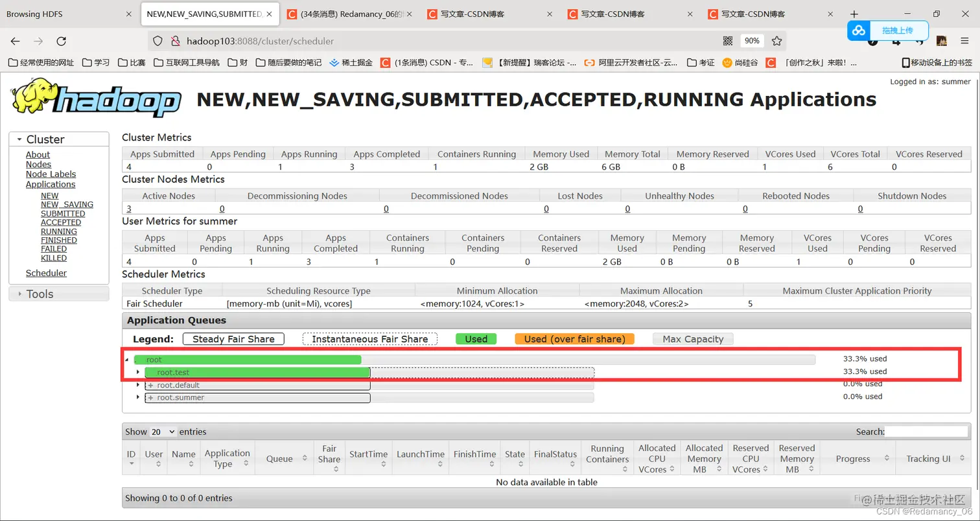The image size is (980, 521).
Task: Filter applications by NEW_SAVING state
Action: point(67,204)
